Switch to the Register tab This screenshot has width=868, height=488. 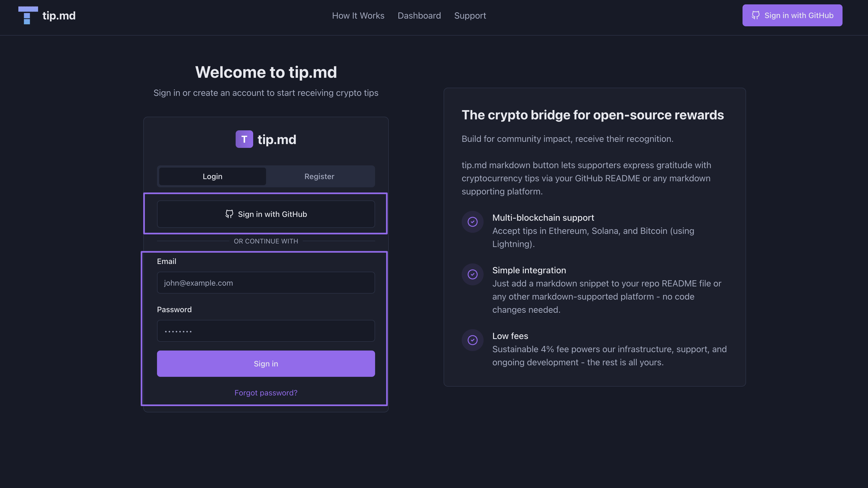click(x=319, y=176)
